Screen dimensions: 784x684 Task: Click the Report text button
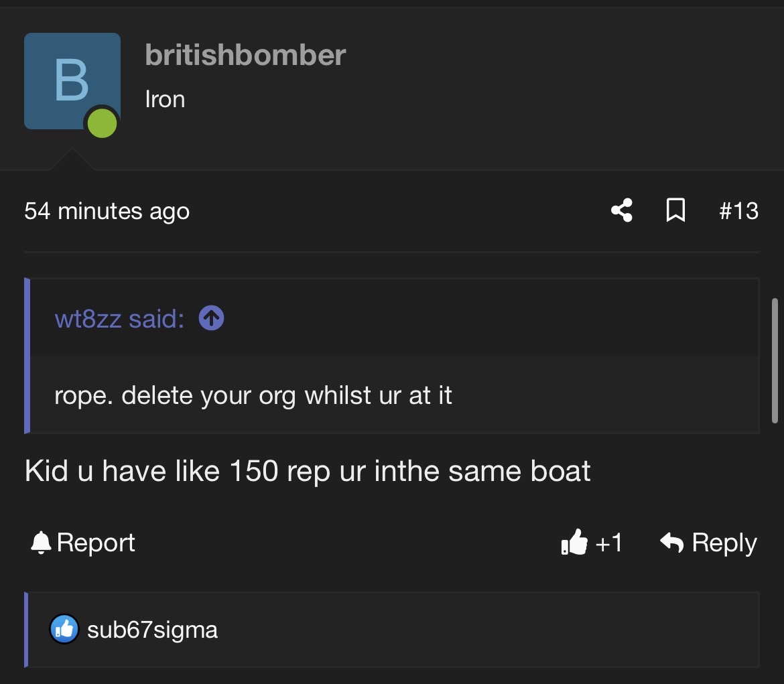(96, 543)
